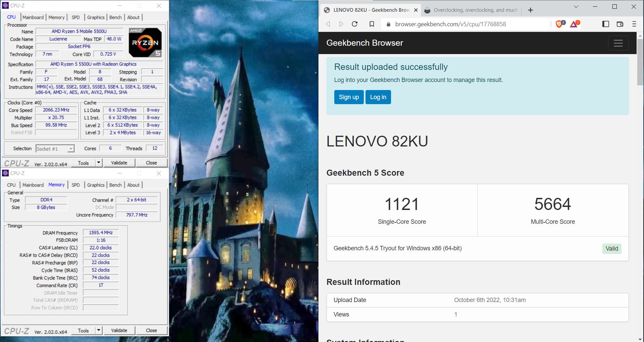Viewport: 644px width, 342px height.
Task: Click Close button in bottom CPU-Z window
Action: coord(152,331)
